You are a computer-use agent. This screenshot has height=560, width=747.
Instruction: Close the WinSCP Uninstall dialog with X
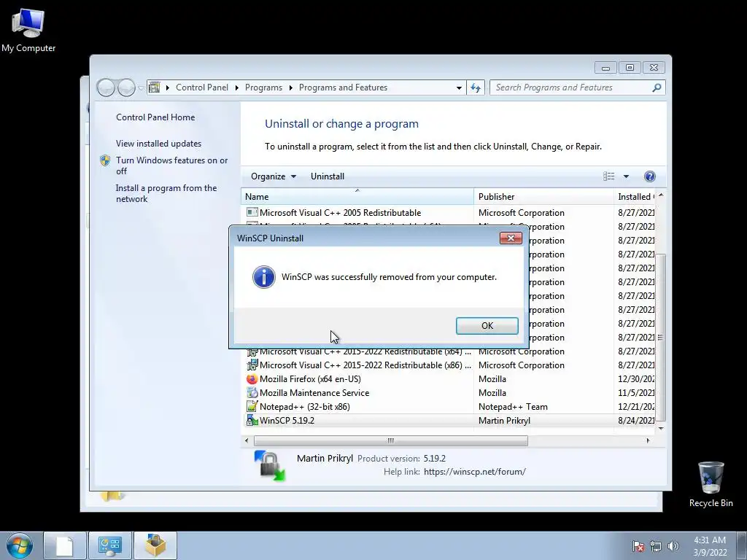(x=511, y=238)
